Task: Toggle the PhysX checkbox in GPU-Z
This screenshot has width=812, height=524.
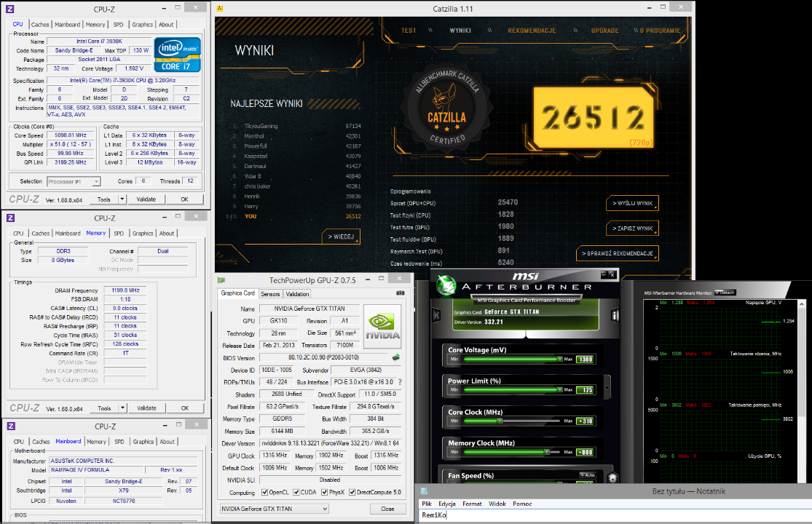Action: tap(324, 493)
